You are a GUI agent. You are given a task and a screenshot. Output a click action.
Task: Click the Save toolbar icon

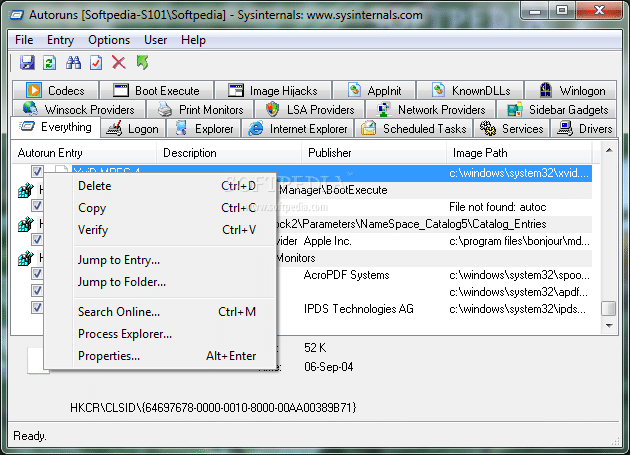pyautogui.click(x=27, y=63)
